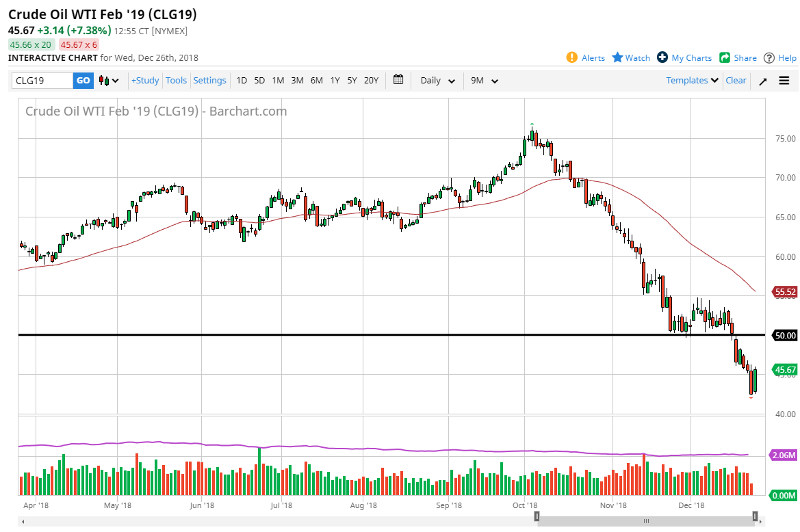Open the chart Settings menu
Image resolution: width=800 pixels, height=532 pixels.
pos(209,80)
